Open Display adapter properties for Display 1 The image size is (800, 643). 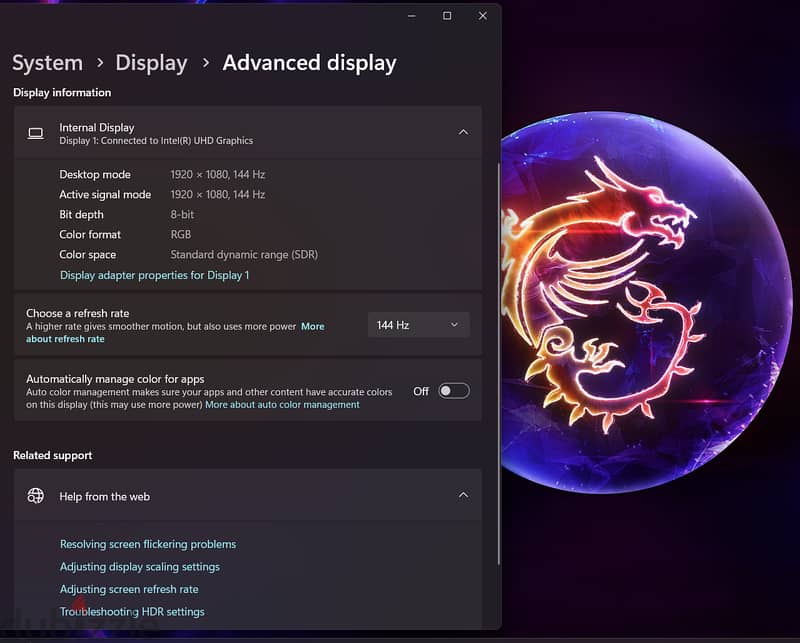pos(155,275)
